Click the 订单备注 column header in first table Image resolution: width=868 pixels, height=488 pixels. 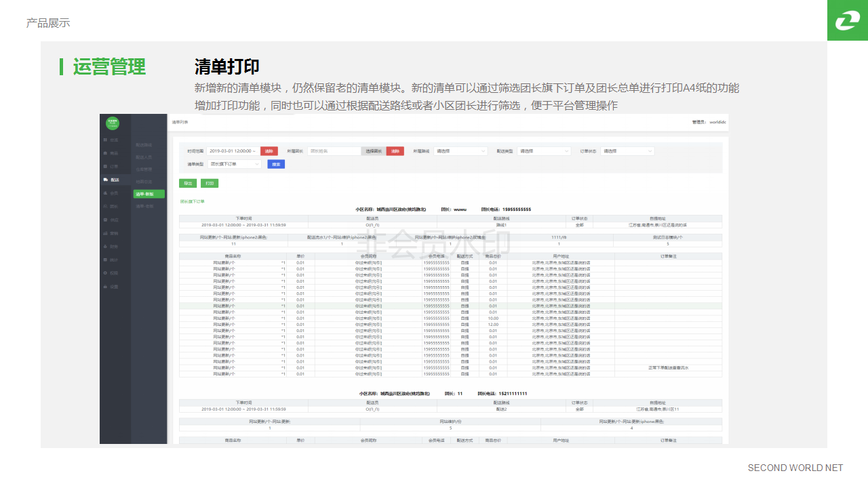point(669,256)
